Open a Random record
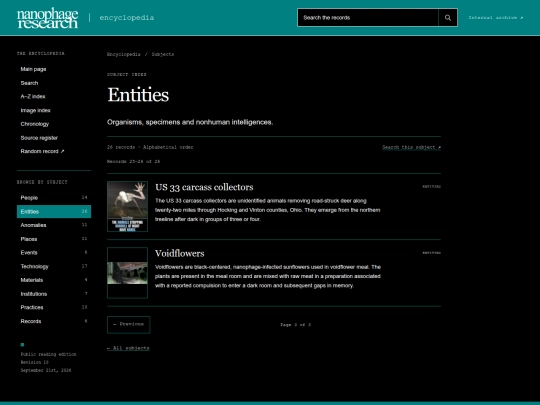The height and width of the screenshot is (405, 540). pyautogui.click(x=42, y=152)
